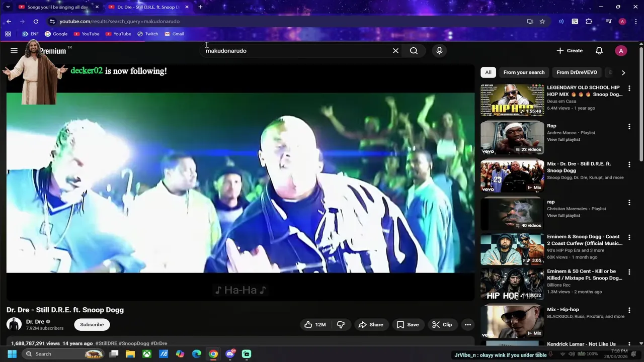644x362 pixels.
Task: Open the Twitch bookmark
Action: tap(147, 34)
